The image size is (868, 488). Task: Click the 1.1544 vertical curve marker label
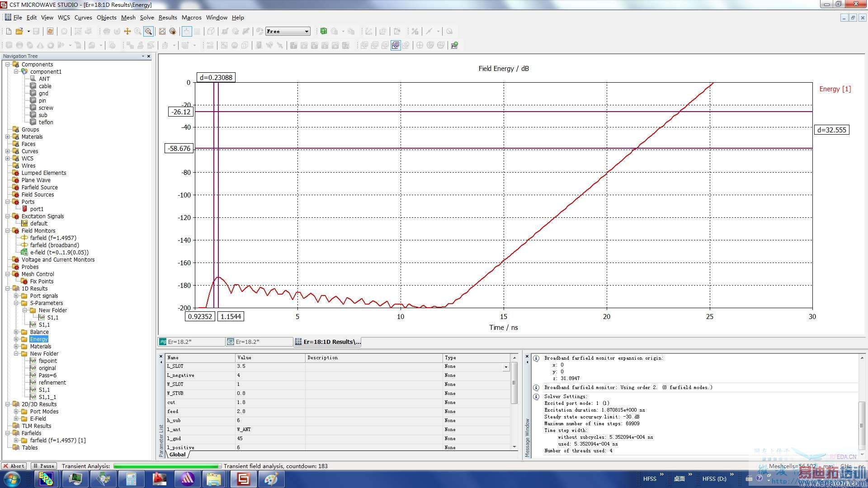[231, 316]
